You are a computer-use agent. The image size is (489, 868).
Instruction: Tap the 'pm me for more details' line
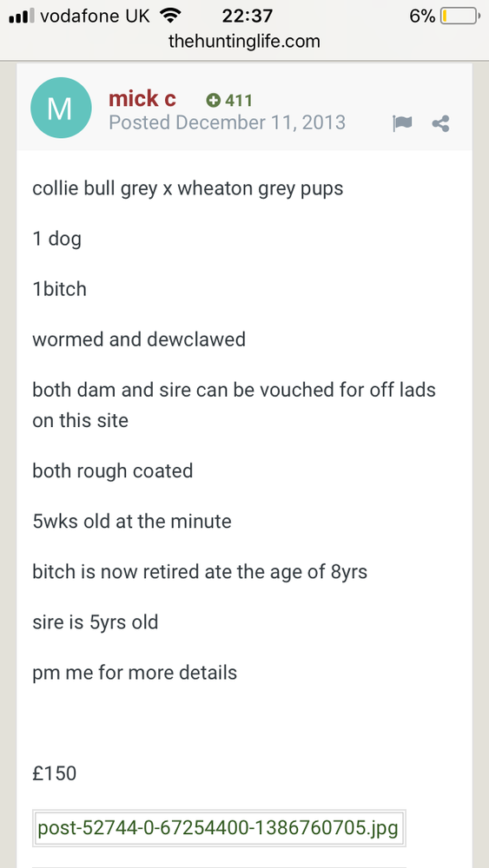[x=135, y=673]
